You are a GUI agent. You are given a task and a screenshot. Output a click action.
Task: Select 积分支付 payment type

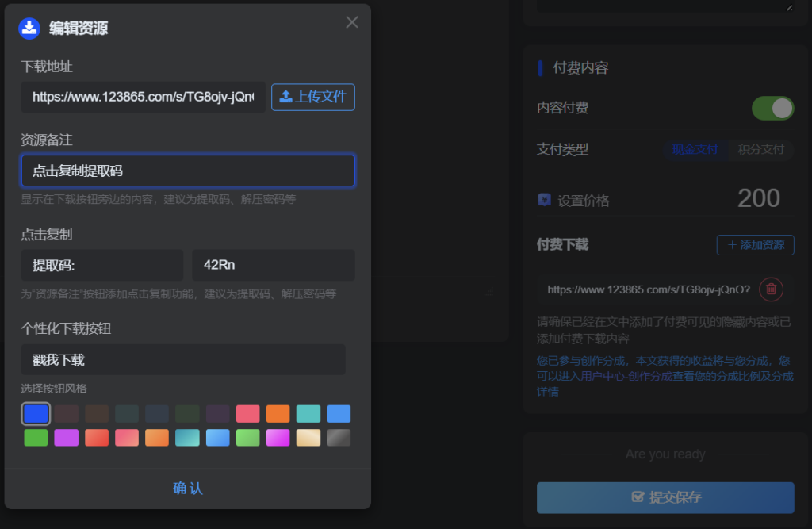coord(760,149)
